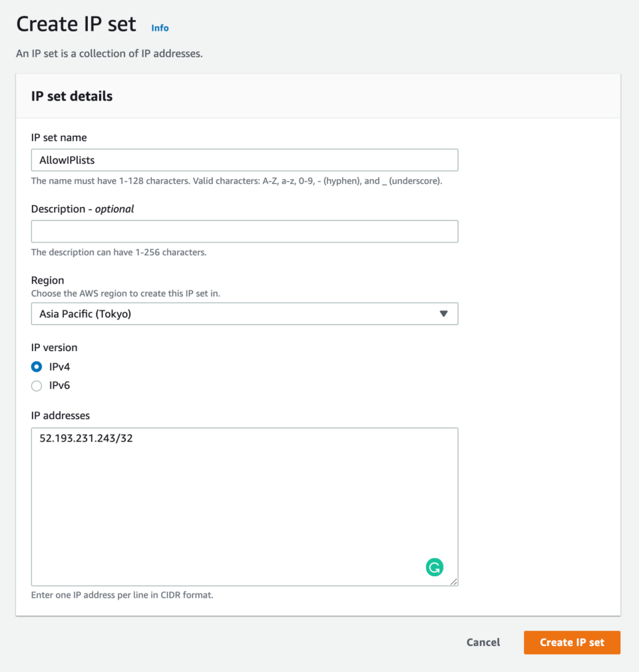Click the "Region" field label
Screen dimensions: 639x672
(x=47, y=280)
